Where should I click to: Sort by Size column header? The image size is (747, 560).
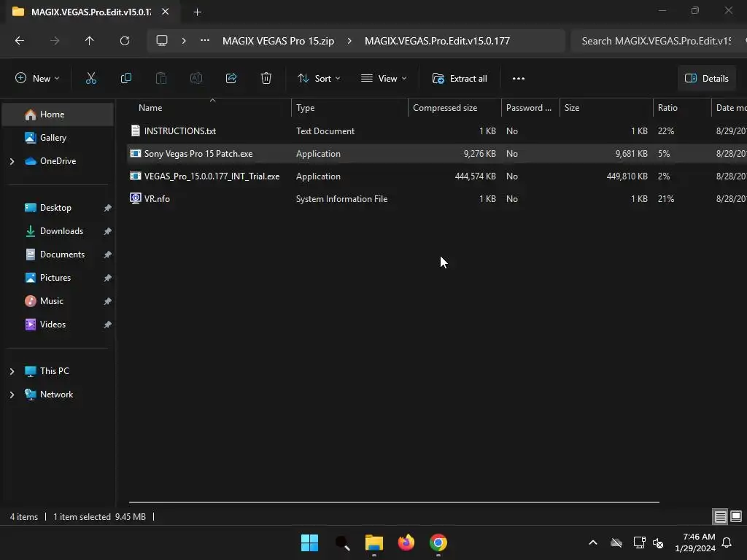(x=606, y=108)
